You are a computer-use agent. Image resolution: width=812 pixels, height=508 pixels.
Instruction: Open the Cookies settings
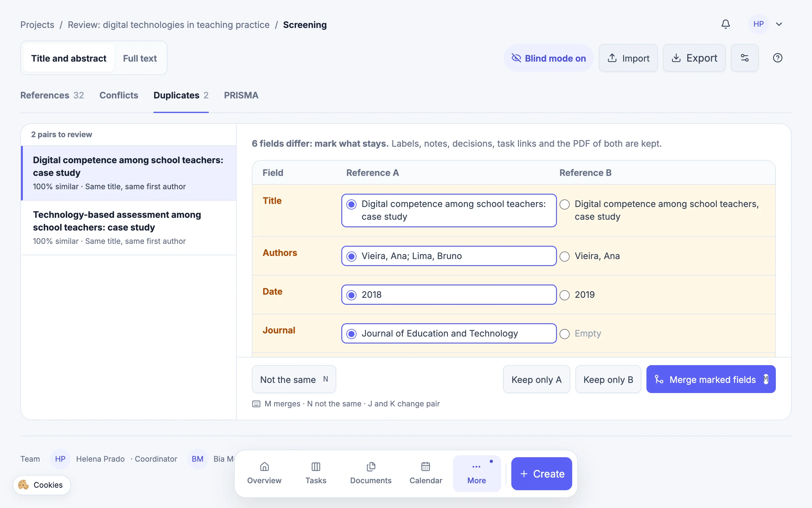[42, 485]
